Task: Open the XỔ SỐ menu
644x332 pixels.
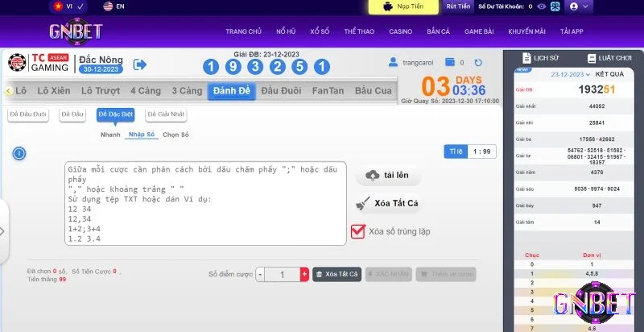Action: click(x=320, y=31)
